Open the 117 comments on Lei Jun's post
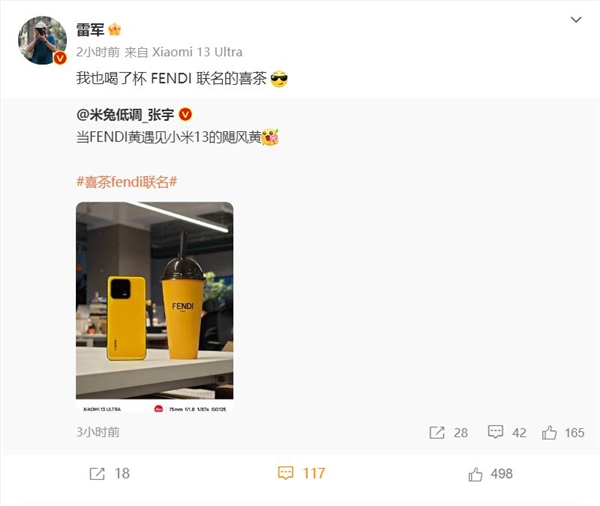600x506 pixels. tap(302, 473)
